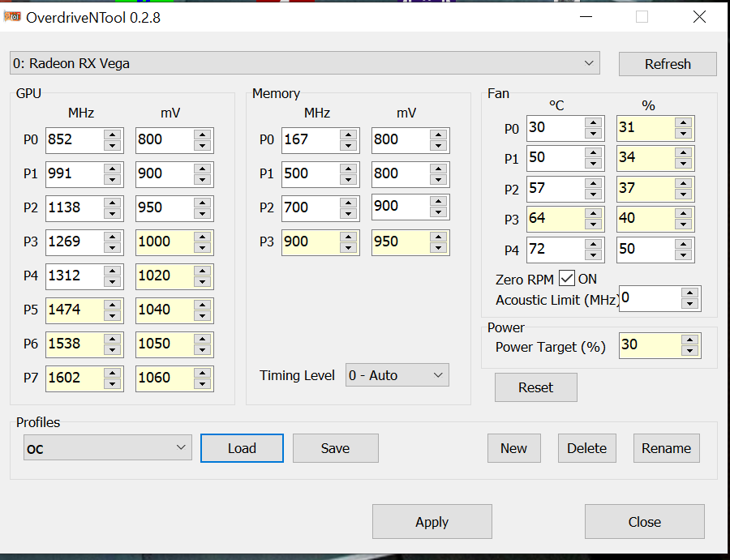Image resolution: width=730 pixels, height=560 pixels.
Task: Decrease GPU P6 MHz with down arrow
Action: click(x=112, y=350)
